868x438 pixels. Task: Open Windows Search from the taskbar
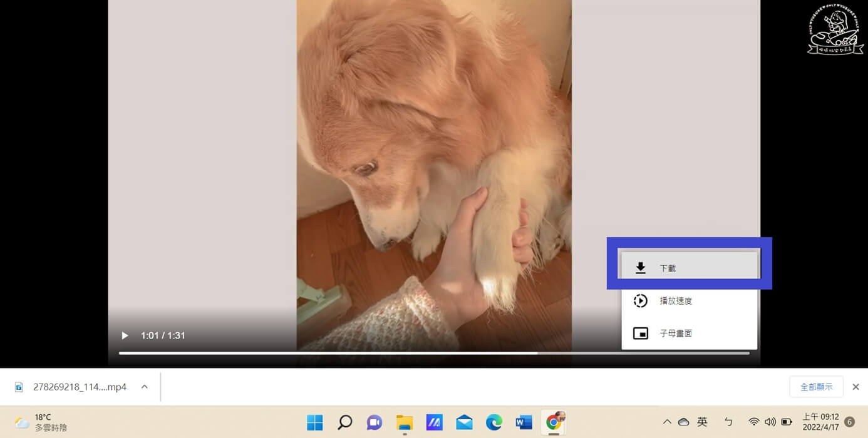click(344, 423)
